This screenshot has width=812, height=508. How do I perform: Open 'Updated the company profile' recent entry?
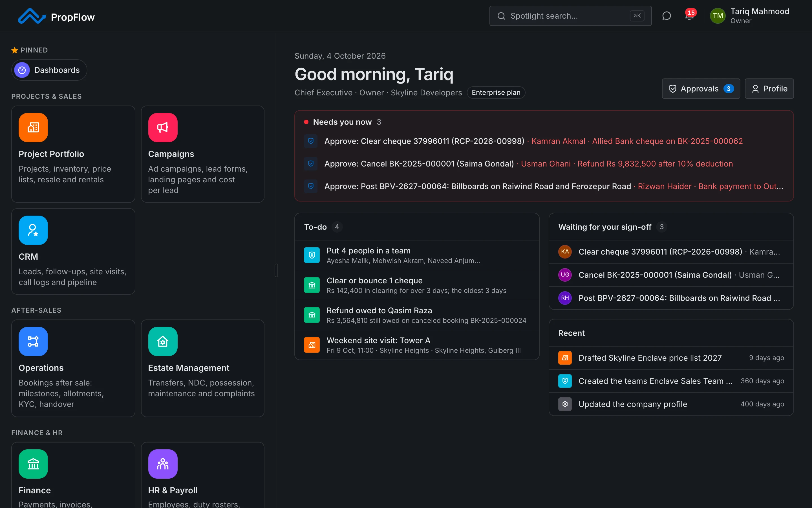671,404
